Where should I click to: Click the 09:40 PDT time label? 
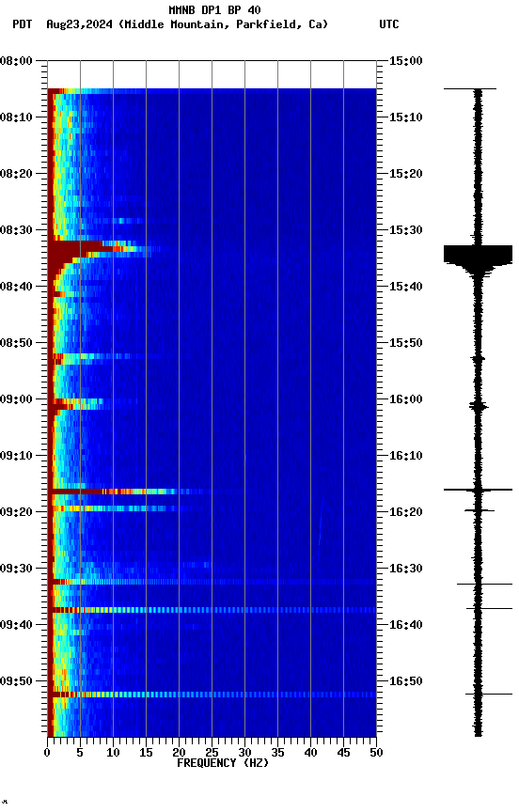(x=16, y=626)
